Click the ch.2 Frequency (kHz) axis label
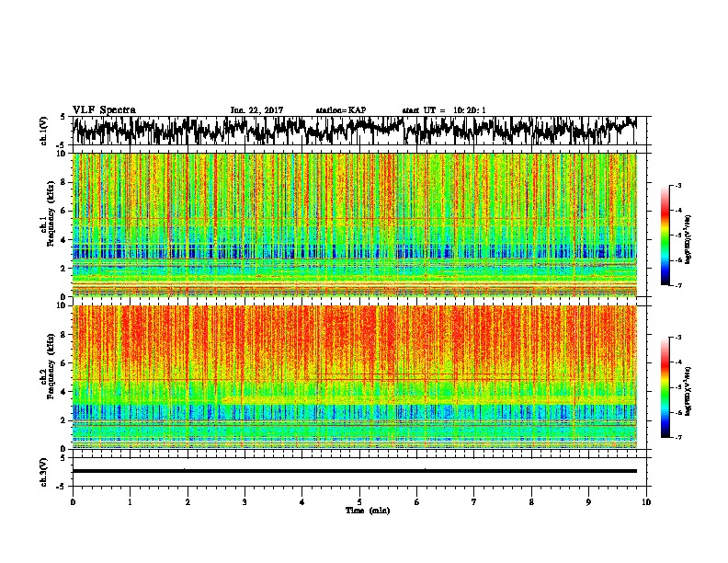 [x=47, y=366]
